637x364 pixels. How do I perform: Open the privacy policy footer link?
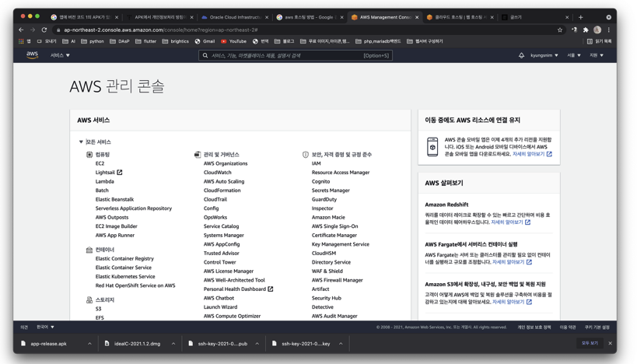534,327
